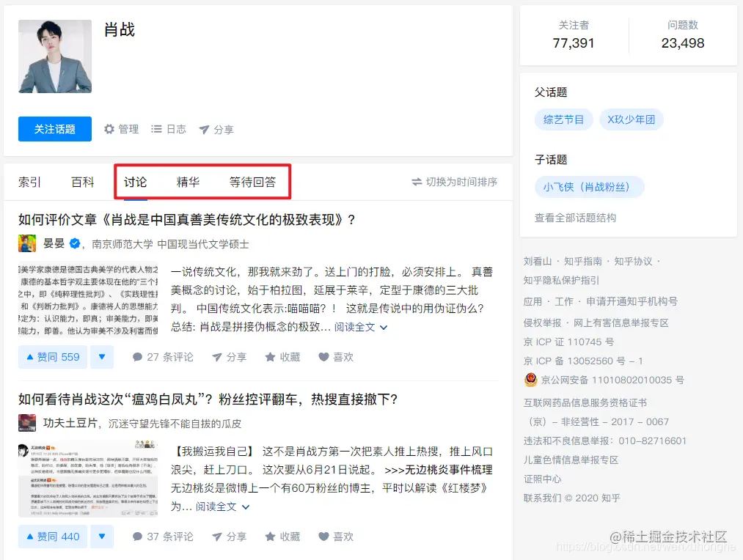Open the 知乎指南 footer link
Image resolution: width=743 pixels, height=560 pixels.
click(x=583, y=261)
